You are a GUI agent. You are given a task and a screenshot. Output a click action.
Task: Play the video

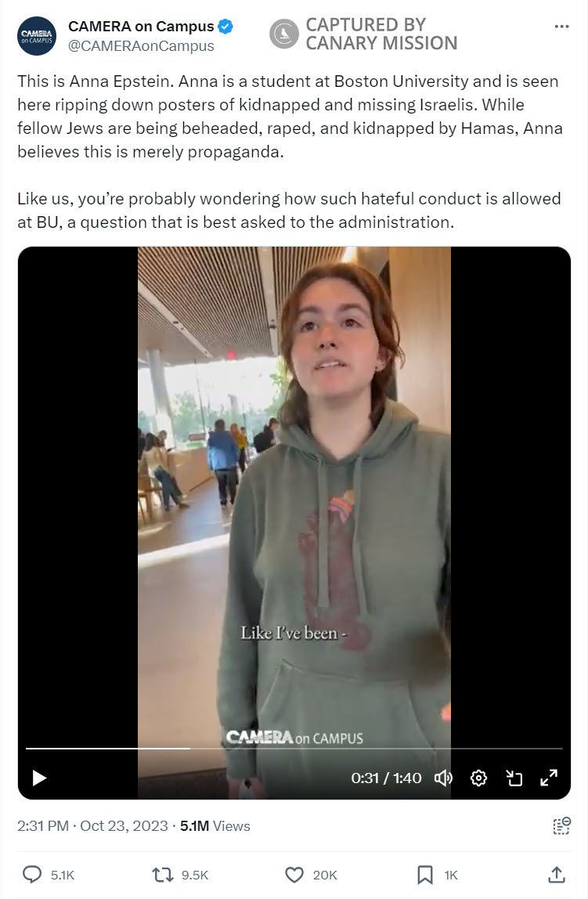pyautogui.click(x=39, y=778)
